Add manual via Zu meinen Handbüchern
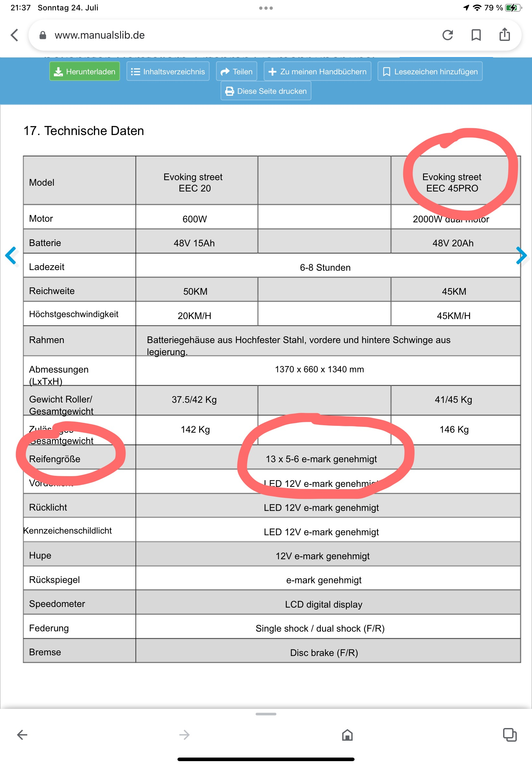The image size is (532, 766). (x=317, y=71)
